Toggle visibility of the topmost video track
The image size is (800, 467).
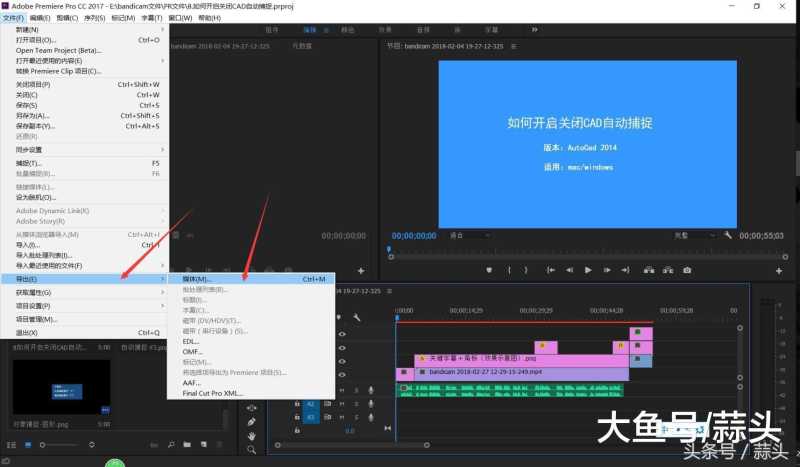tap(342, 334)
